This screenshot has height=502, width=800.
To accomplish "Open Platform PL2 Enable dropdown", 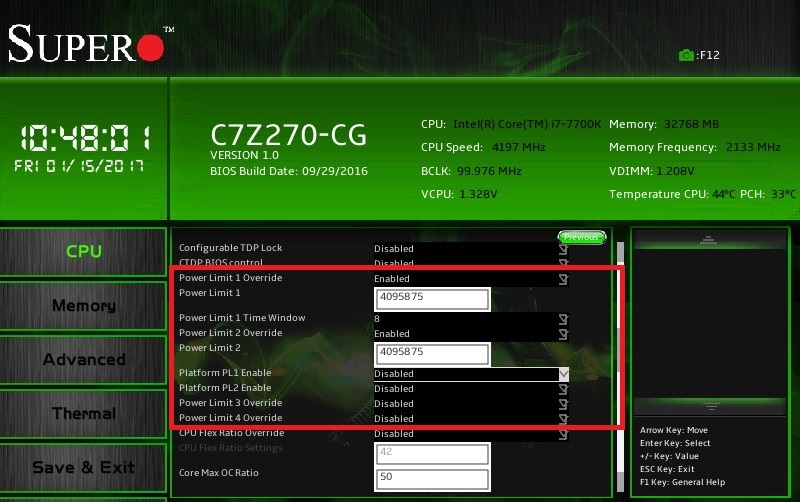I will click(x=471, y=389).
